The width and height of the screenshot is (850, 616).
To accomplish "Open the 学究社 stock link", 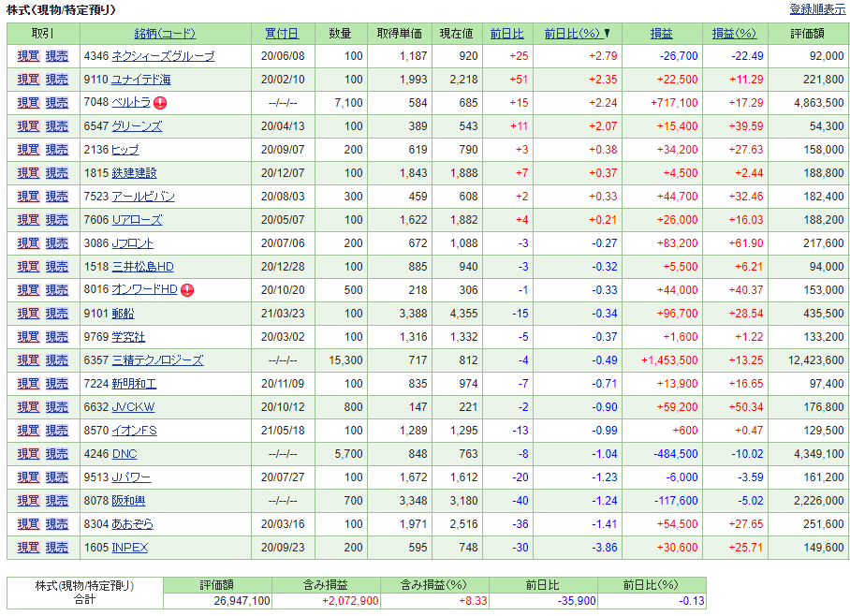I will 128,336.
